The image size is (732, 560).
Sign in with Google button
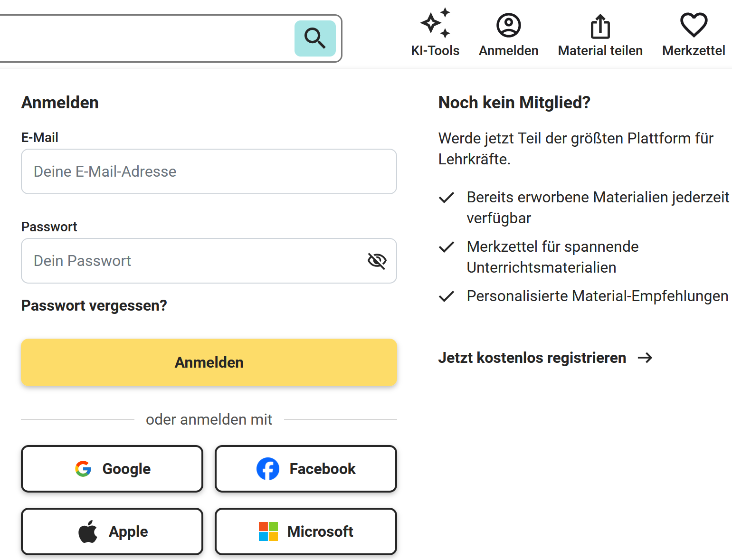pos(112,469)
